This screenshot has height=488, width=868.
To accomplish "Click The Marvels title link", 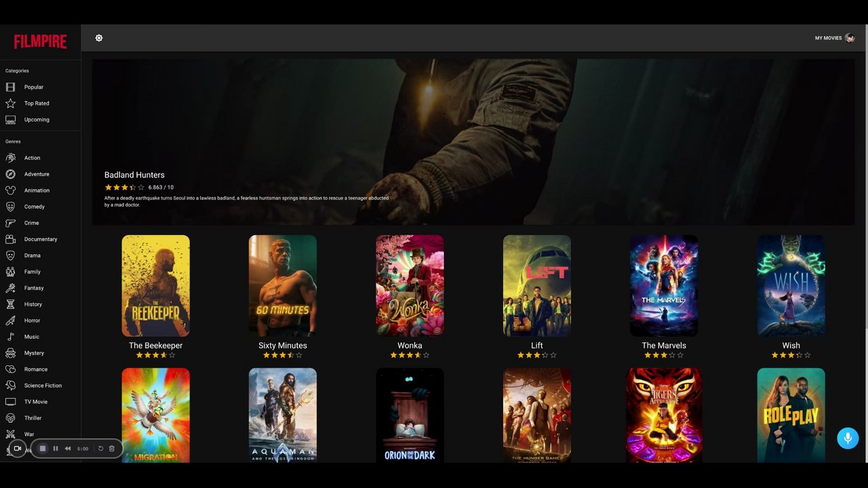I will click(x=664, y=346).
